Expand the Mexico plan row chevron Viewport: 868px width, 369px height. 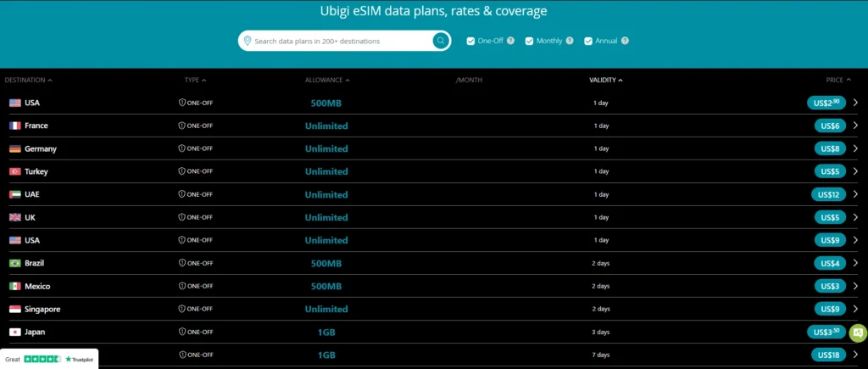pos(855,286)
